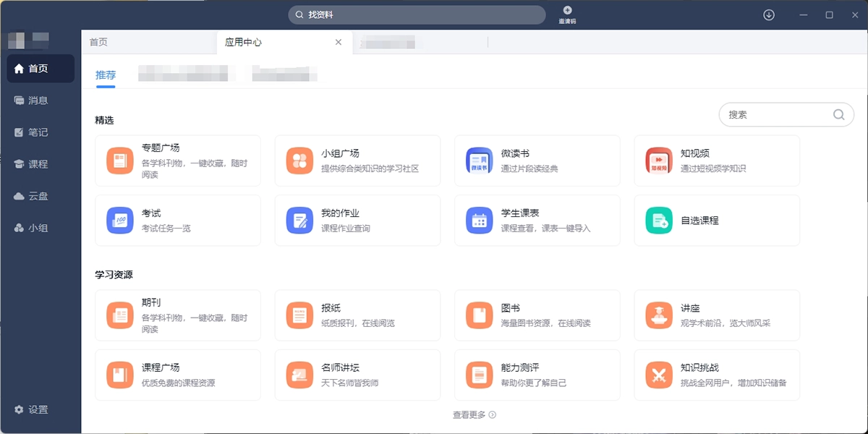This screenshot has height=434, width=868.
Task: Launch 知视频 short video app
Action: pyautogui.click(x=658, y=160)
